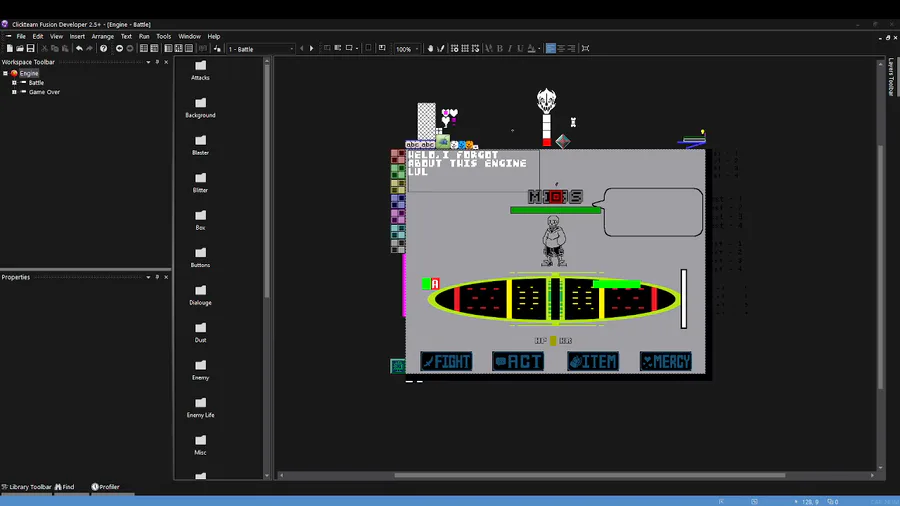This screenshot has height=506, width=900.
Task: Select the Misc object folder
Action: pyautogui.click(x=200, y=445)
